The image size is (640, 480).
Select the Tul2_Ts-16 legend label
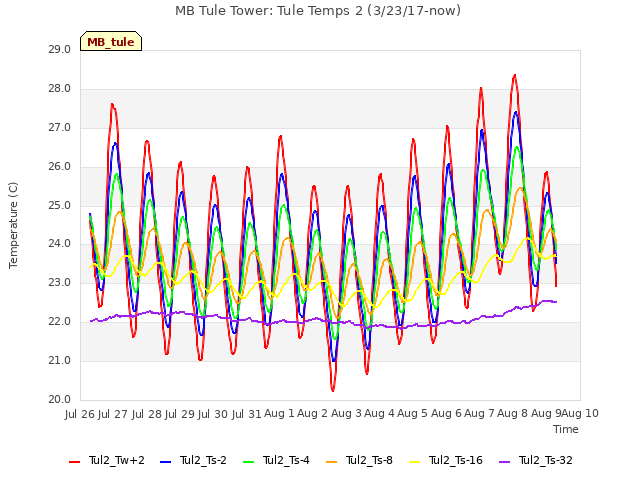(456, 460)
